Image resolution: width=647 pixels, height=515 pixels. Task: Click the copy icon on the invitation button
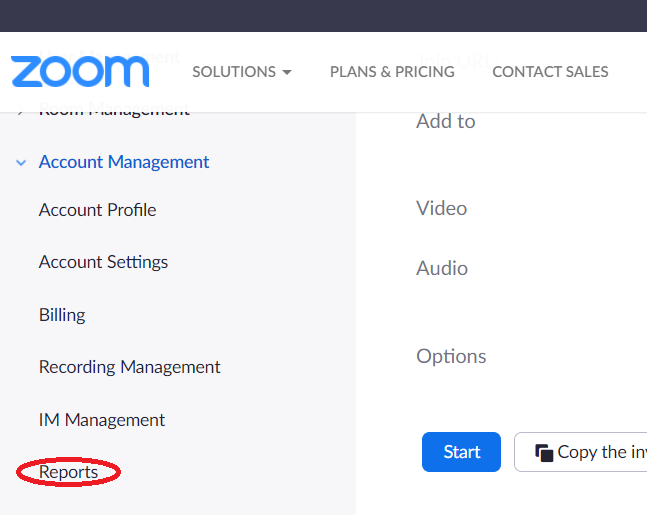pyautogui.click(x=544, y=453)
